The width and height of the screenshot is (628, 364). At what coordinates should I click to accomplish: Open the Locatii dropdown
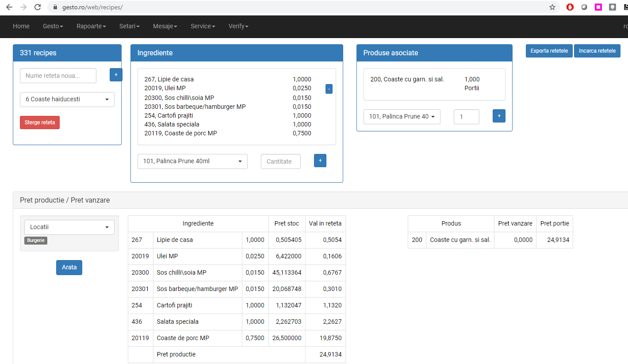coord(69,227)
